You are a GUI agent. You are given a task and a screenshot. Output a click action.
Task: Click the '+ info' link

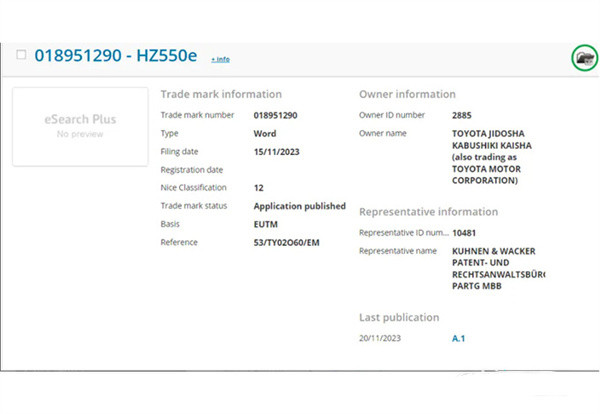pyautogui.click(x=220, y=59)
